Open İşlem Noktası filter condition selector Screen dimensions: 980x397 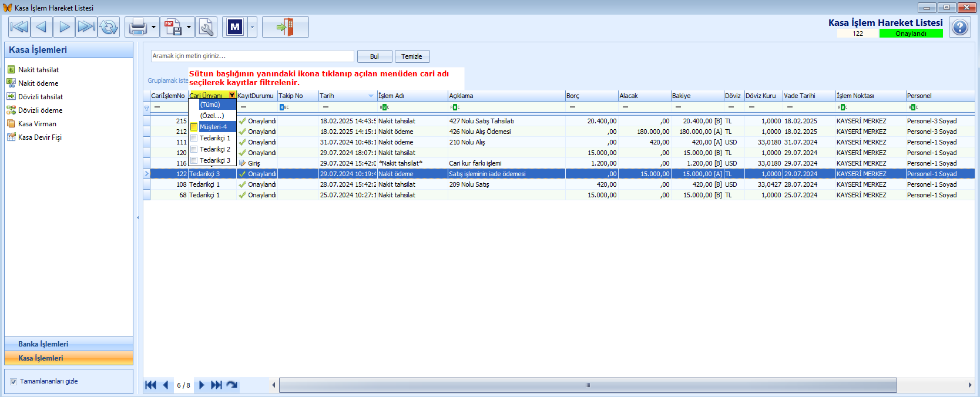pos(843,107)
